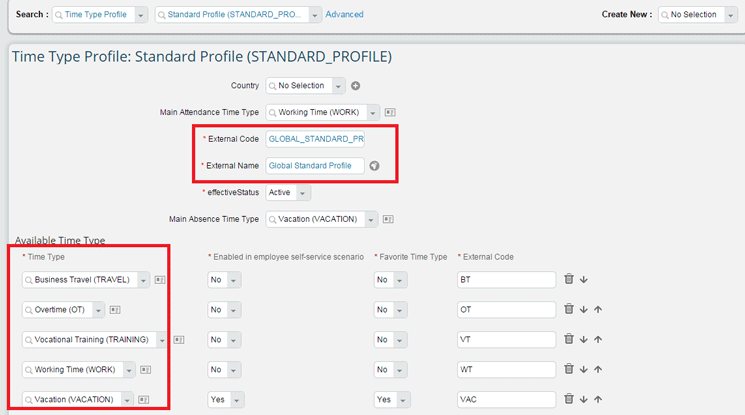Click the globe translation icon beside External Name
This screenshot has height=415, width=745.
point(374,166)
